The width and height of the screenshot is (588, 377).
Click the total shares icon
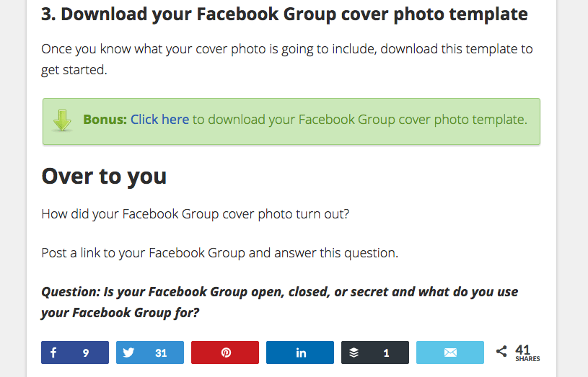click(501, 351)
